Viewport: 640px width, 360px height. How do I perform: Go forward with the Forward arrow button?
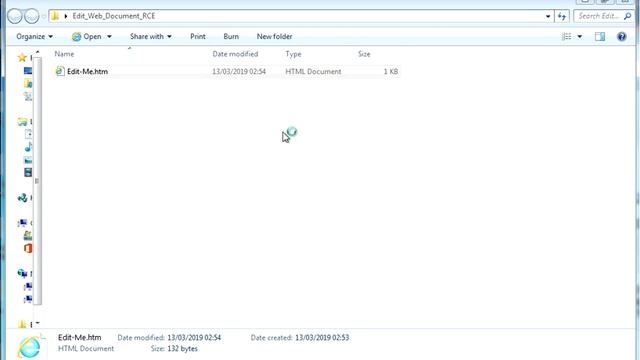tap(32, 16)
